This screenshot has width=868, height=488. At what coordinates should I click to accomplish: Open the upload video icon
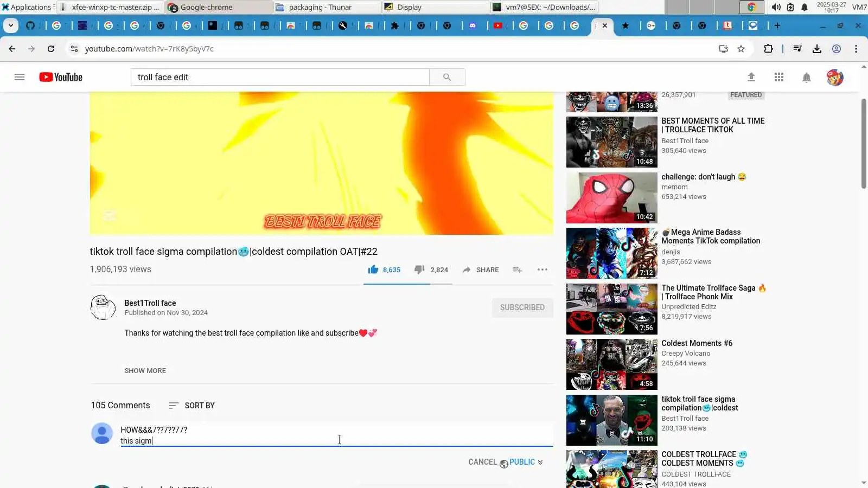751,77
